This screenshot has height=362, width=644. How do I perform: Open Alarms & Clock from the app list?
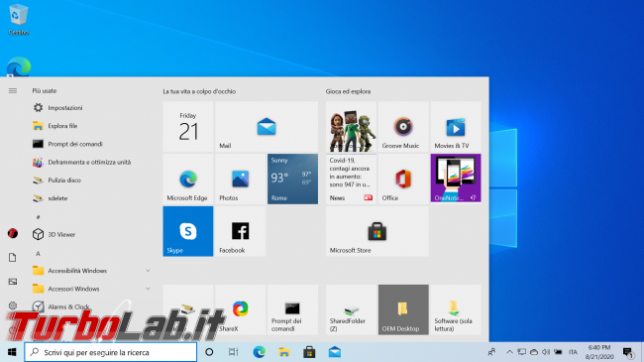(91, 306)
